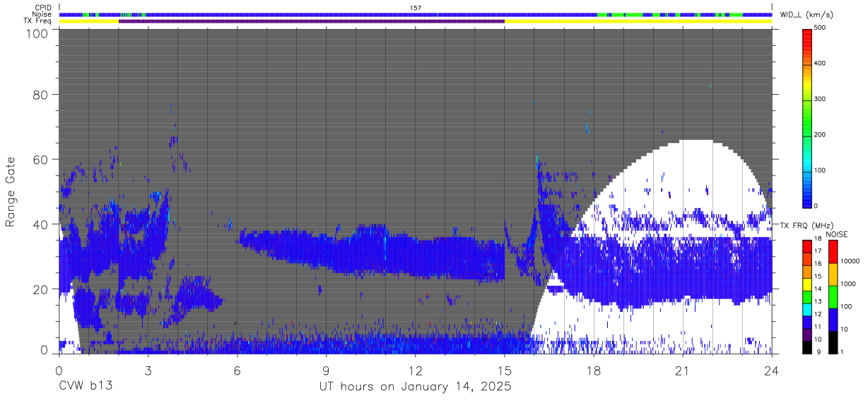The width and height of the screenshot is (868, 401).
Task: Click the 1000 label on NOISE legend
Action: pos(848,284)
